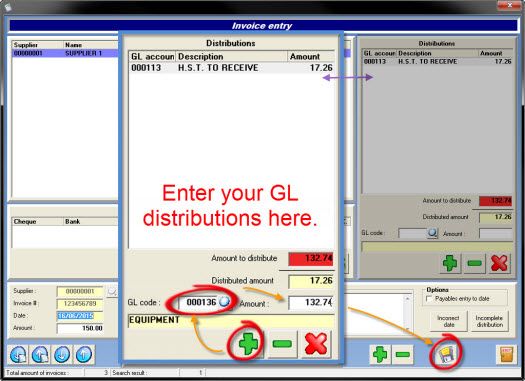Go to the first record navigation icon

[18, 355]
